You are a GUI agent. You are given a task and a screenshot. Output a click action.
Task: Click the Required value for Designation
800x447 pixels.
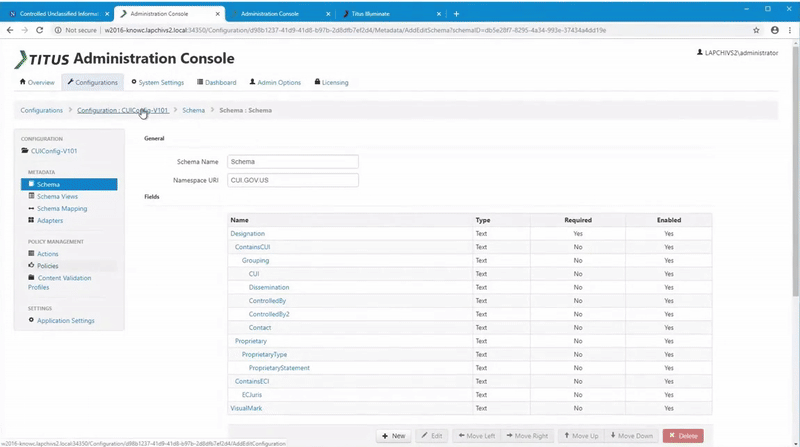click(x=578, y=234)
